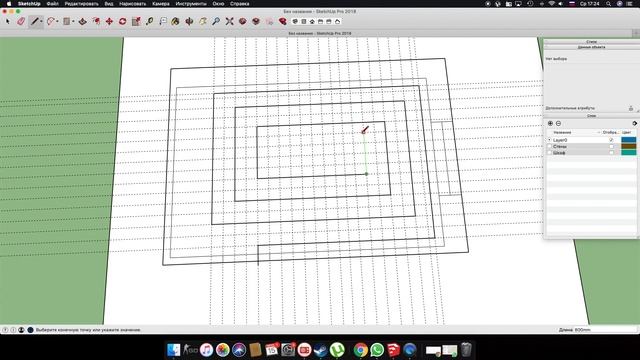Viewport: 640px width, 360px height.
Task: Activate the Orbit camera tool
Action: (x=189, y=21)
